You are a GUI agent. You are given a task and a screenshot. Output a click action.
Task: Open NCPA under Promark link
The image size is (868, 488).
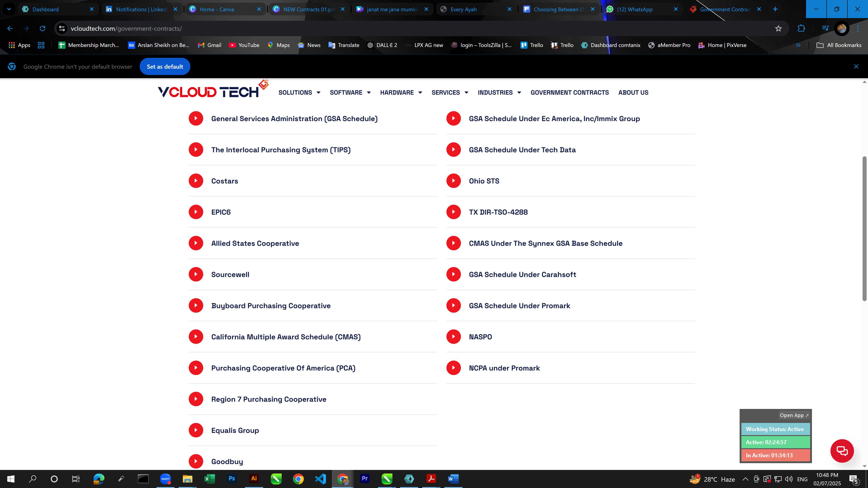pyautogui.click(x=504, y=368)
